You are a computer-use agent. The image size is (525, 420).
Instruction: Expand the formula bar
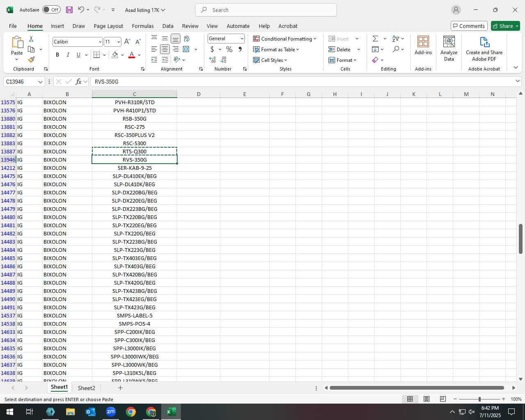click(x=518, y=81)
